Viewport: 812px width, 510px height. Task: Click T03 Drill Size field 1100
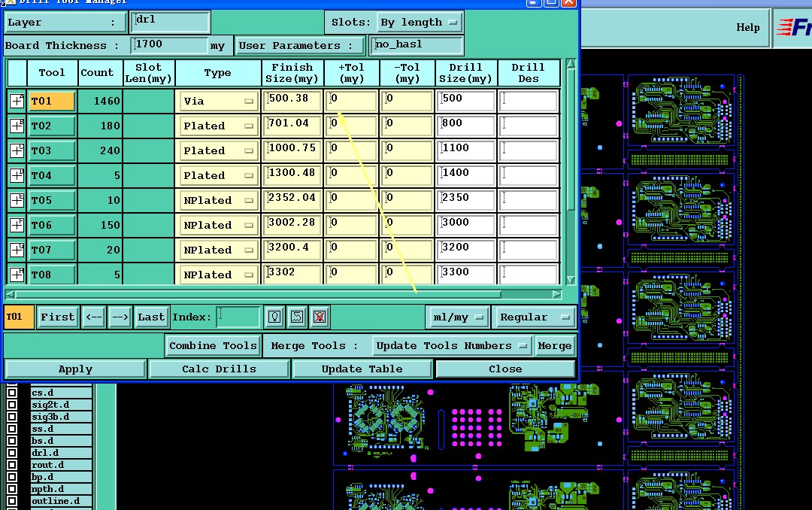click(x=466, y=150)
